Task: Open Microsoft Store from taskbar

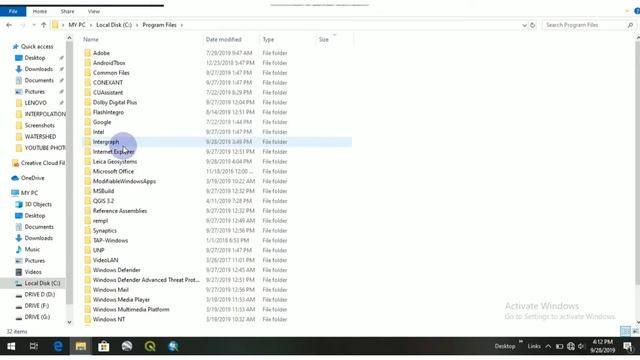Action: 104,347
